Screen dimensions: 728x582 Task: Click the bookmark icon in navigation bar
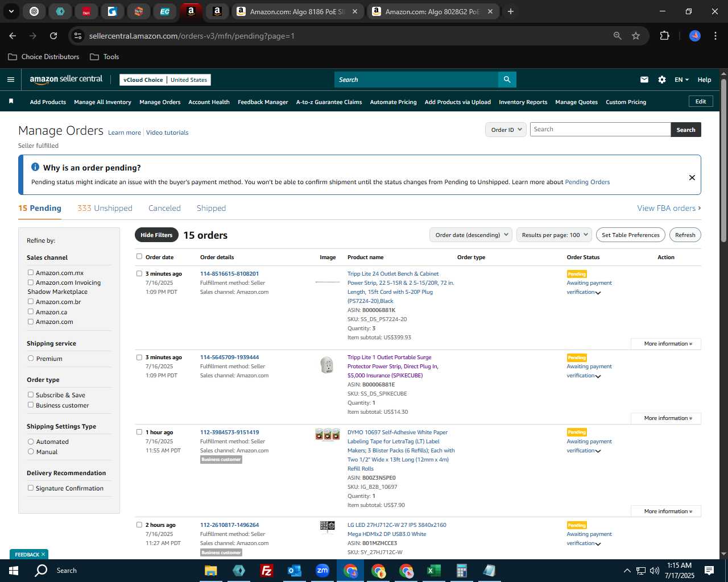coord(11,101)
